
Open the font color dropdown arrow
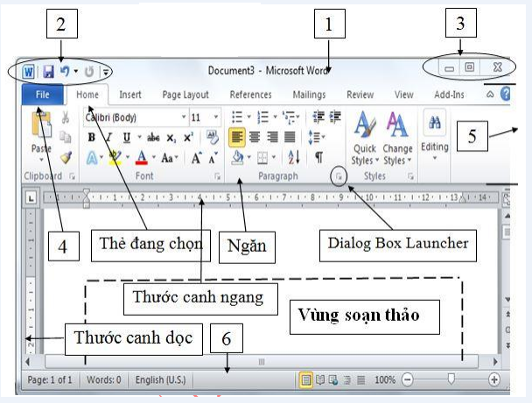tap(154, 157)
